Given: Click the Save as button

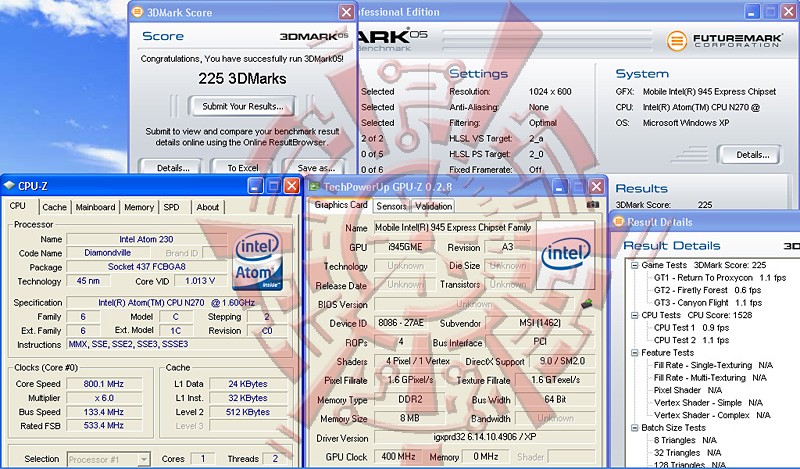Looking at the screenshot, I should (316, 167).
